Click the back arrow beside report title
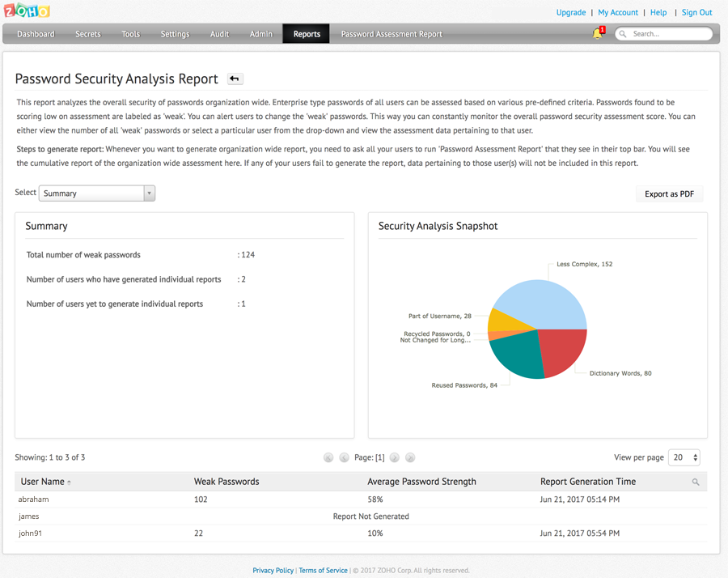 [x=235, y=79]
